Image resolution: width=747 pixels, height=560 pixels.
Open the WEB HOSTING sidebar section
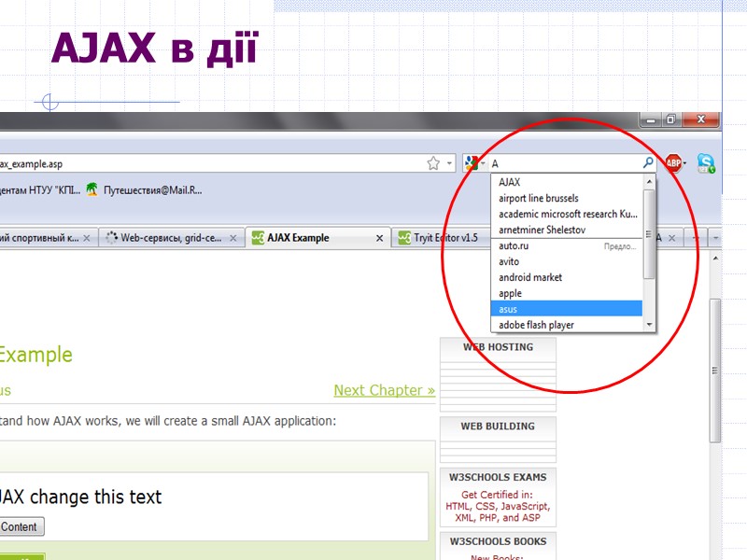[498, 346]
